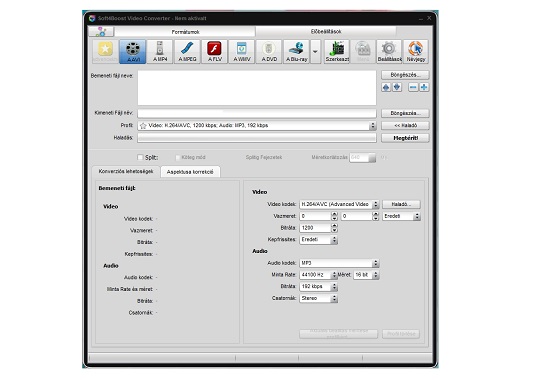550x382 pixels.
Task: Click the greyed save profile button
Action: pos(338,334)
